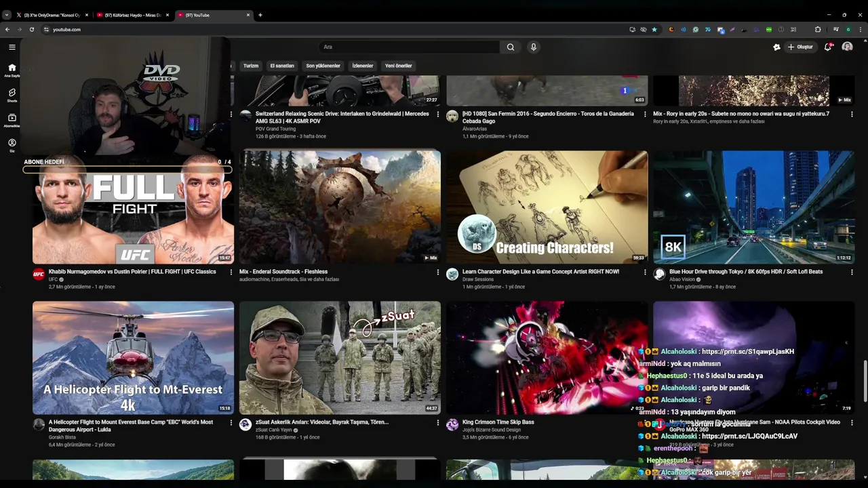
Task: Select the İzlenenler filter chip
Action: click(x=363, y=66)
